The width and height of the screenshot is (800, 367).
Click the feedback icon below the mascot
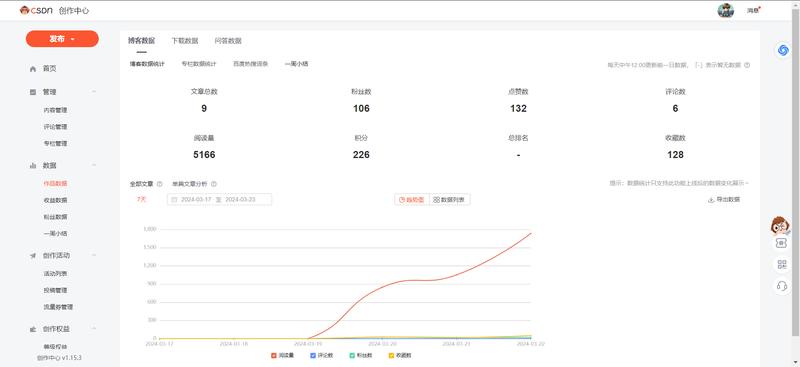tap(782, 243)
